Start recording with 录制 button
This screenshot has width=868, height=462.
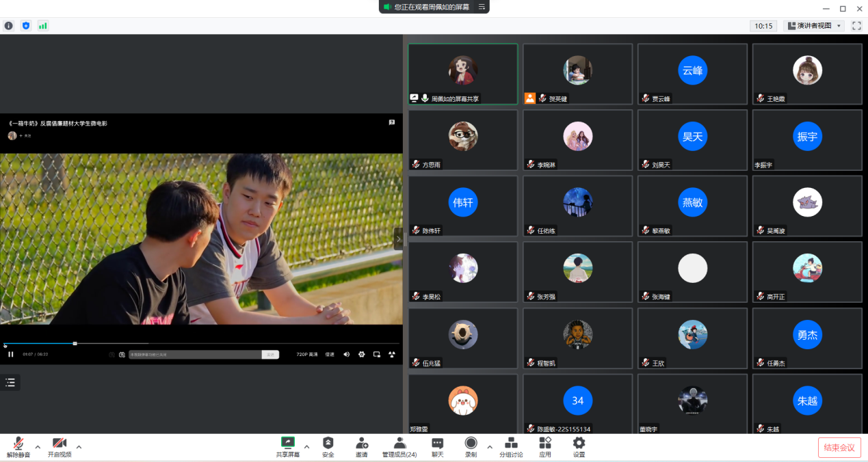click(471, 447)
